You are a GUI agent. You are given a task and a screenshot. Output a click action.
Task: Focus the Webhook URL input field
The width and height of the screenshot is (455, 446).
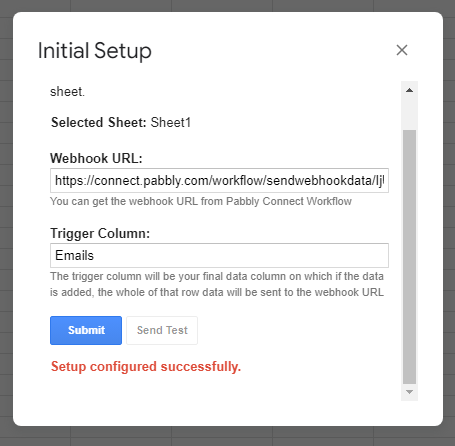click(219, 180)
